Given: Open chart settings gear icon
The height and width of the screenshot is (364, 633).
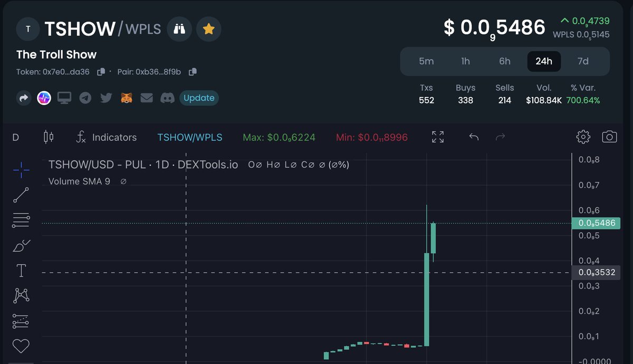Looking at the screenshot, I should pyautogui.click(x=583, y=137).
